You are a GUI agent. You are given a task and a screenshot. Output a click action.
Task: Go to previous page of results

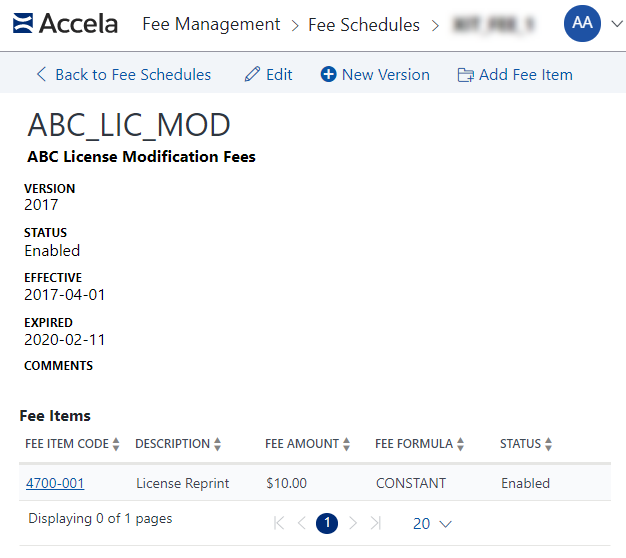302,523
